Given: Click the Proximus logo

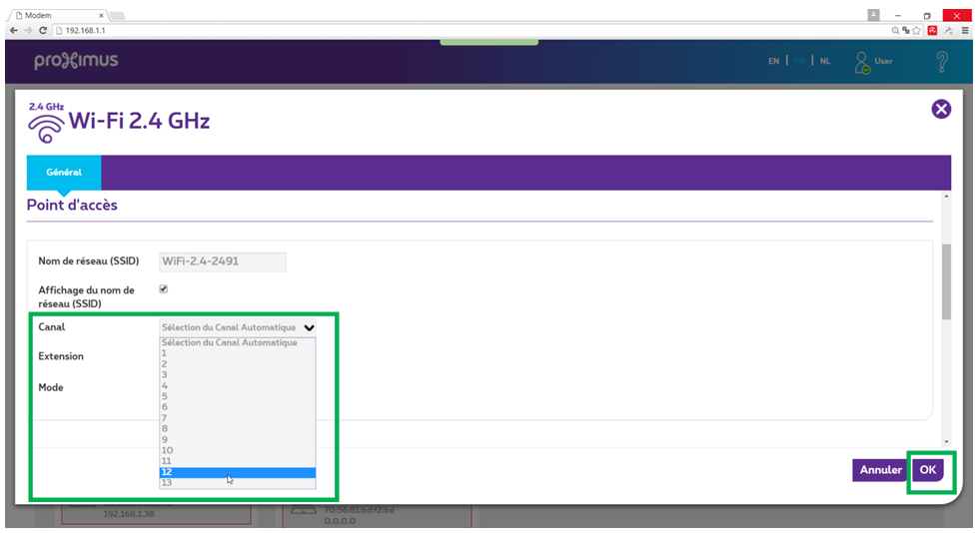Looking at the screenshot, I should [76, 61].
